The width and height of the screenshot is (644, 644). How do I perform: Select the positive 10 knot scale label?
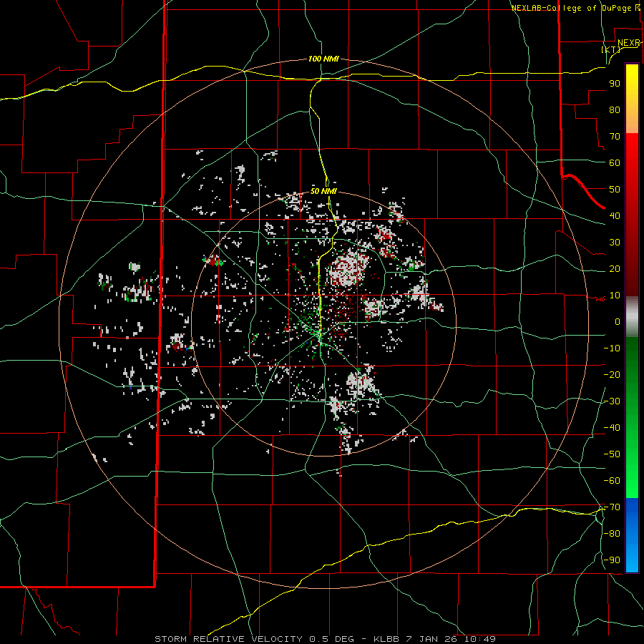pos(615,296)
